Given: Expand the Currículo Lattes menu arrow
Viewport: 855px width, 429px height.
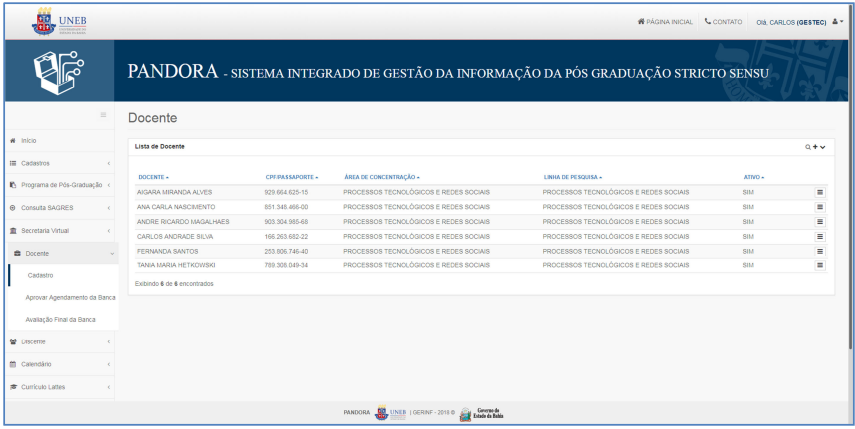Looking at the screenshot, I should click(109, 387).
